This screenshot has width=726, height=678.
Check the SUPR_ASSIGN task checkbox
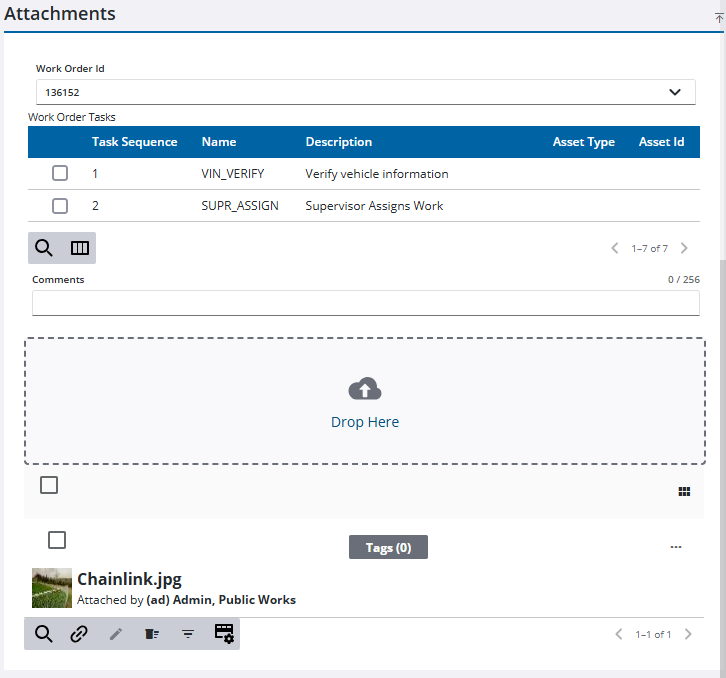pos(60,206)
